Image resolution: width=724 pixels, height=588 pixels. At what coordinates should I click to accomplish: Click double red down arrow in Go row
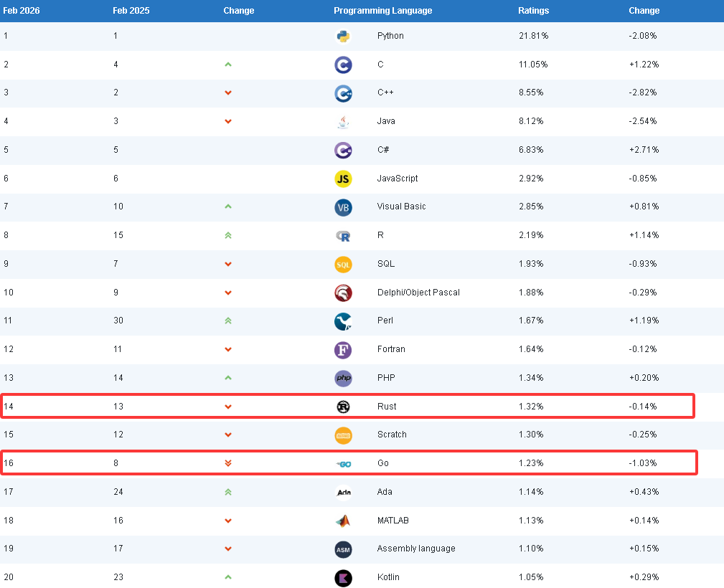[x=227, y=463]
